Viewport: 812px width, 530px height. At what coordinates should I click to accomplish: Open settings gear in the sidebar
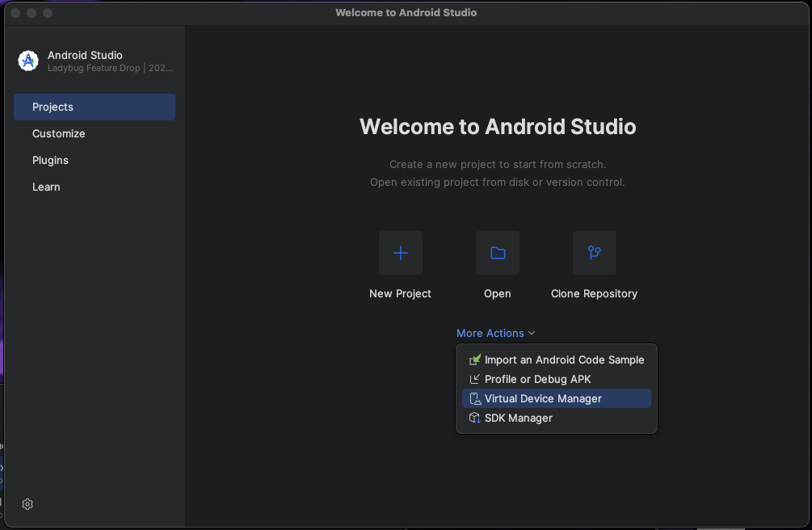pos(27,504)
